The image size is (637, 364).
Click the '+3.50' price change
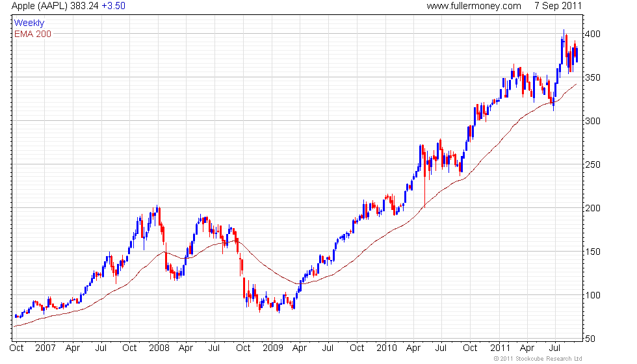coord(113,6)
